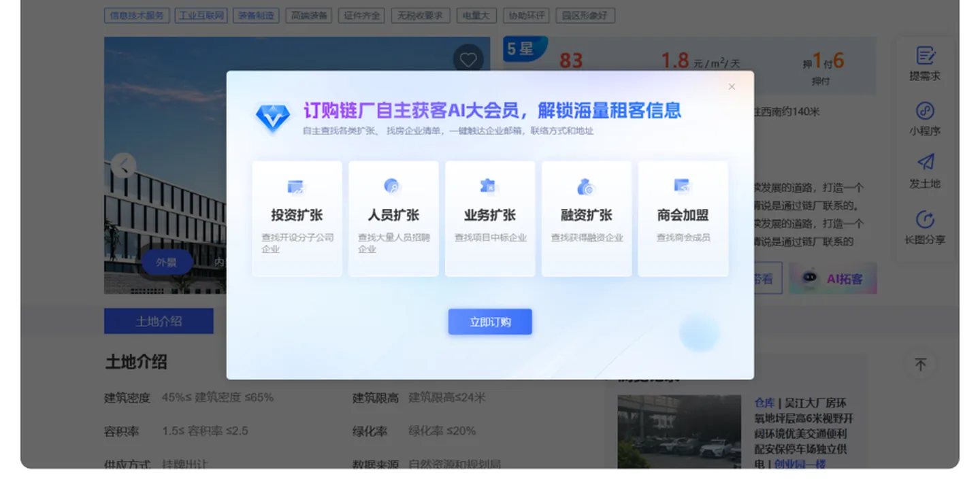Screen dimensions: 980x502
Task: Select the 人员扩张 card icon
Action: (x=393, y=186)
